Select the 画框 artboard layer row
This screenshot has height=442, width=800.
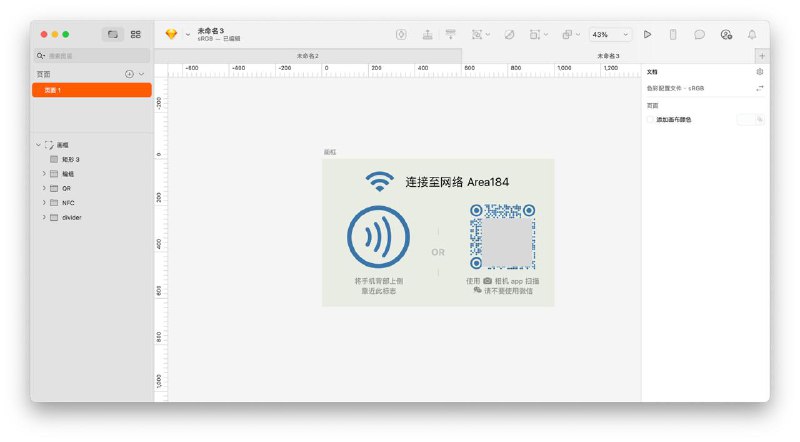[x=92, y=145]
